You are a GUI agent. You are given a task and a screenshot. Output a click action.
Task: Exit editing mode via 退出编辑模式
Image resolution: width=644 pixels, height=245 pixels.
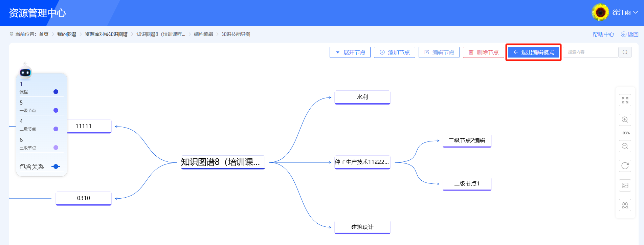click(533, 52)
